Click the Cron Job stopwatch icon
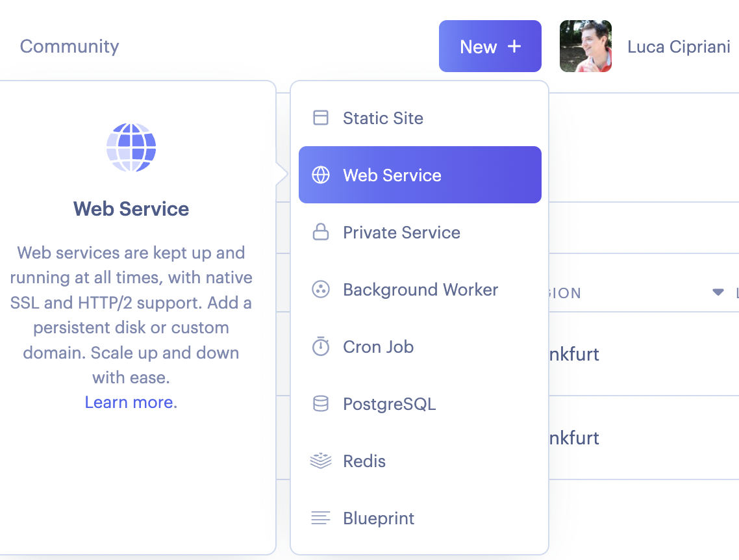 [321, 346]
